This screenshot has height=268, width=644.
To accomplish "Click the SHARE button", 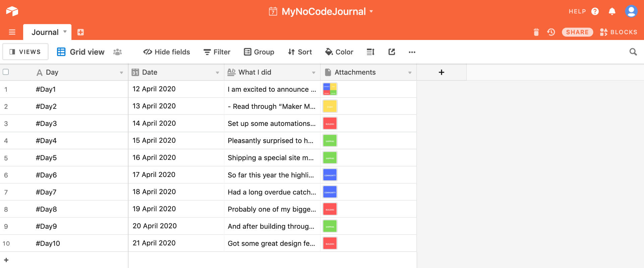I will point(577,32).
